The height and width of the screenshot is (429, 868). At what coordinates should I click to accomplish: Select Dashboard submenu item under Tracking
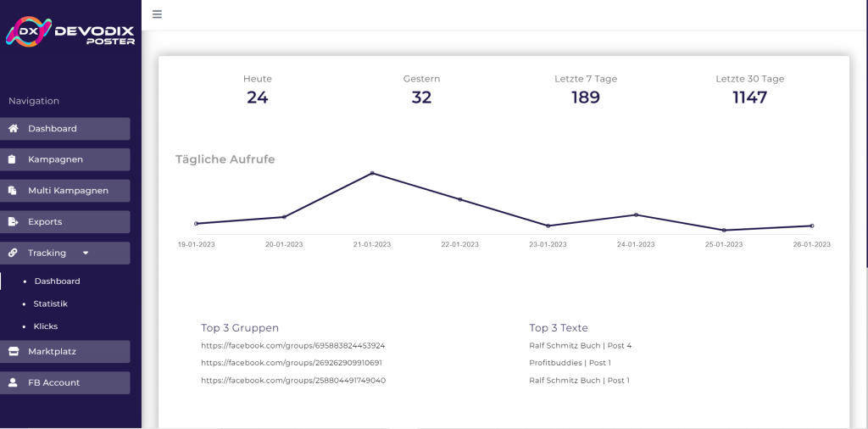pyautogui.click(x=57, y=281)
